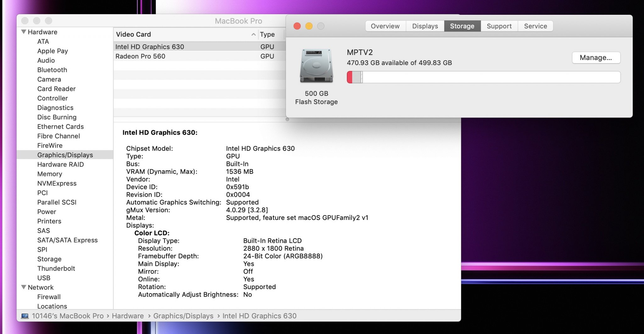The height and width of the screenshot is (334, 644).
Task: Select Intel HD Graphics 630 row
Action: click(x=199, y=47)
